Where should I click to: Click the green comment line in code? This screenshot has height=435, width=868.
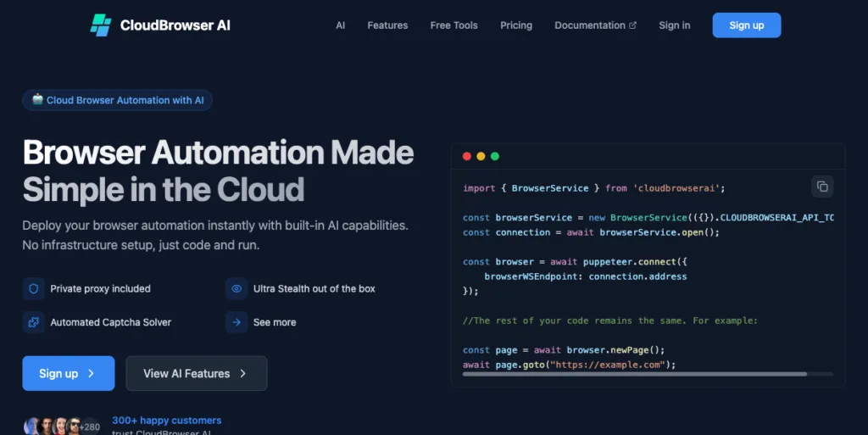click(610, 321)
